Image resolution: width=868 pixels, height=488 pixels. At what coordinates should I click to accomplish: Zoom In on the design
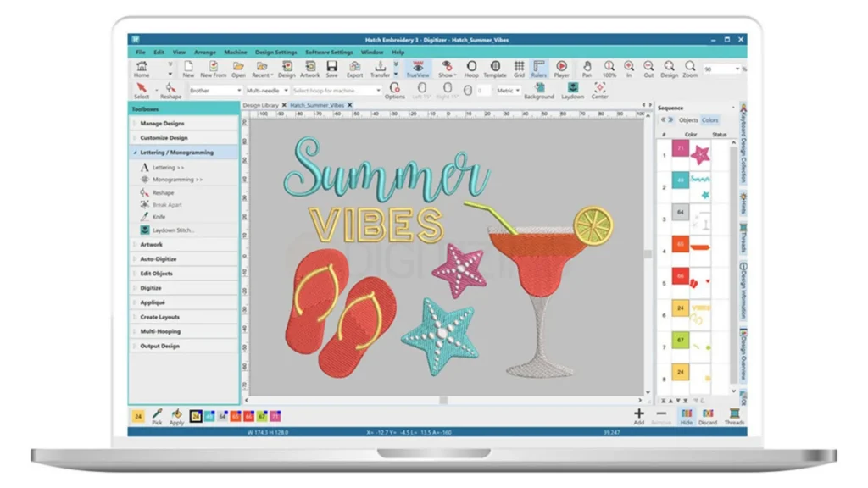(x=629, y=69)
